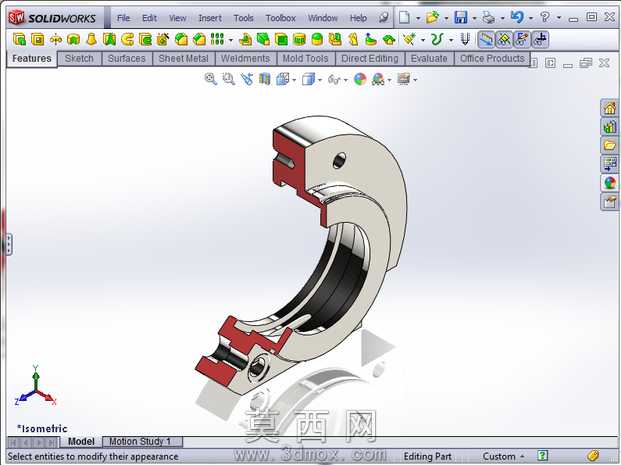Screen dimensions: 621x465
Task: Open the View Orientation dropdown arrow
Action: point(294,80)
